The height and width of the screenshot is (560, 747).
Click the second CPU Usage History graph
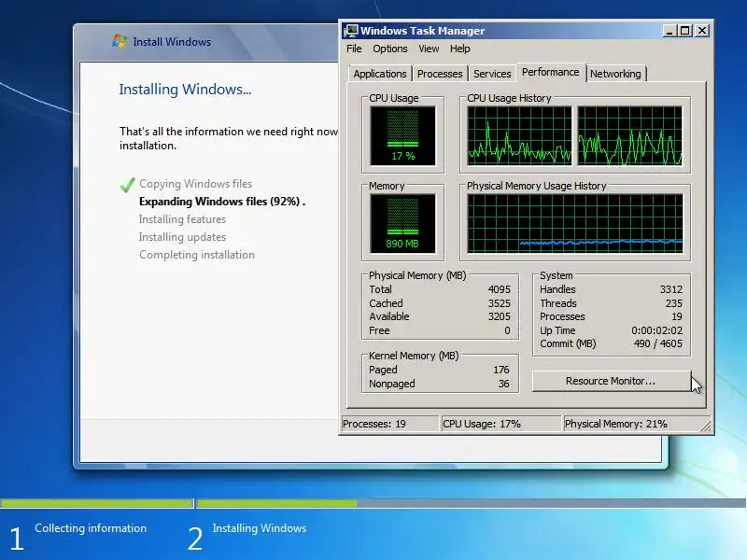[629, 136]
